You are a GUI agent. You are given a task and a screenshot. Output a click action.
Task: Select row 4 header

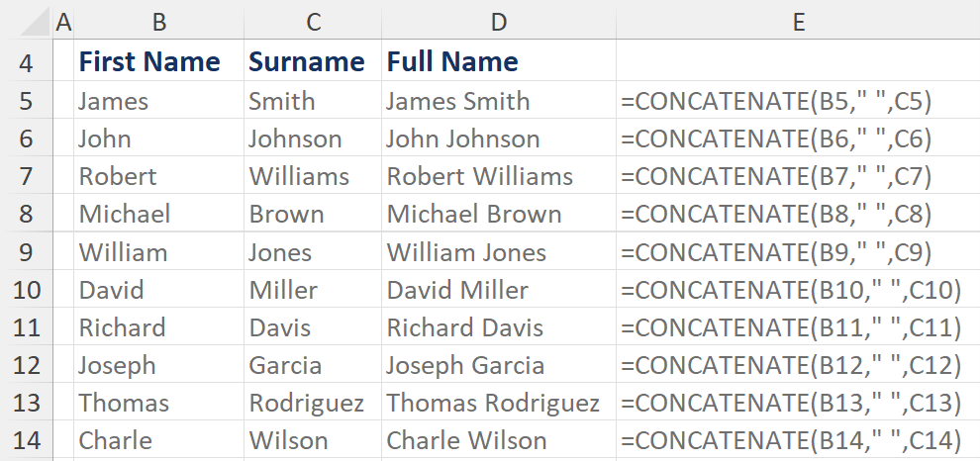26,63
